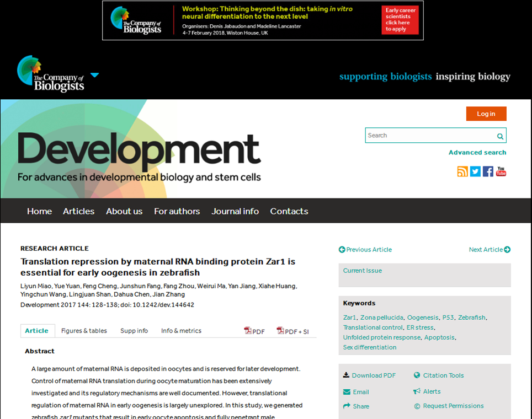Expand the Company of Biologists dropdown arrow
The height and width of the screenshot is (419, 532).
94,75
